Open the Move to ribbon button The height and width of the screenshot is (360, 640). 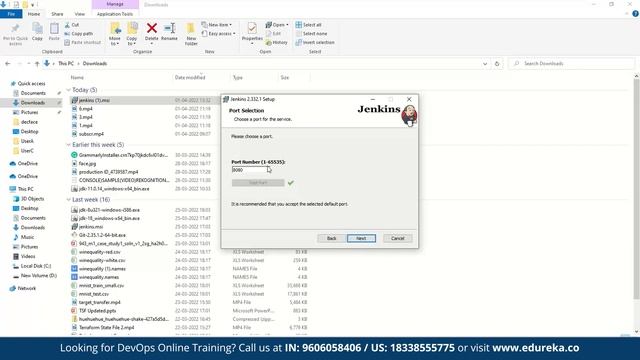[x=115, y=33]
